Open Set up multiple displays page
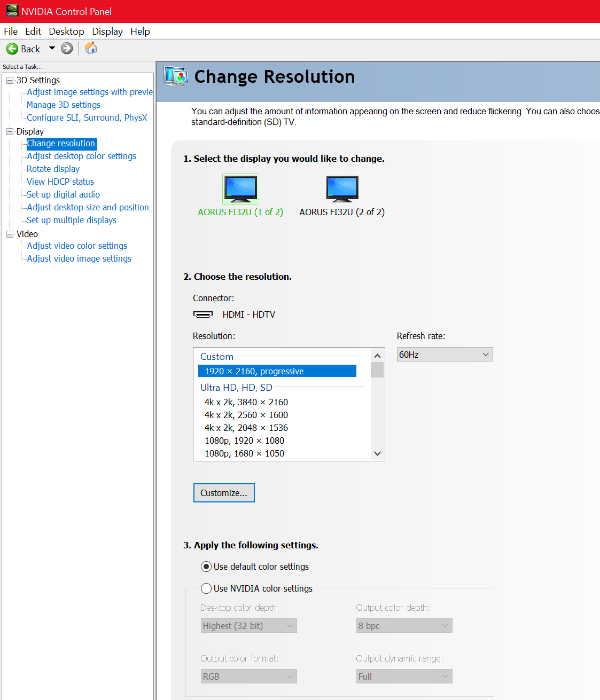The image size is (600, 700). tap(72, 221)
